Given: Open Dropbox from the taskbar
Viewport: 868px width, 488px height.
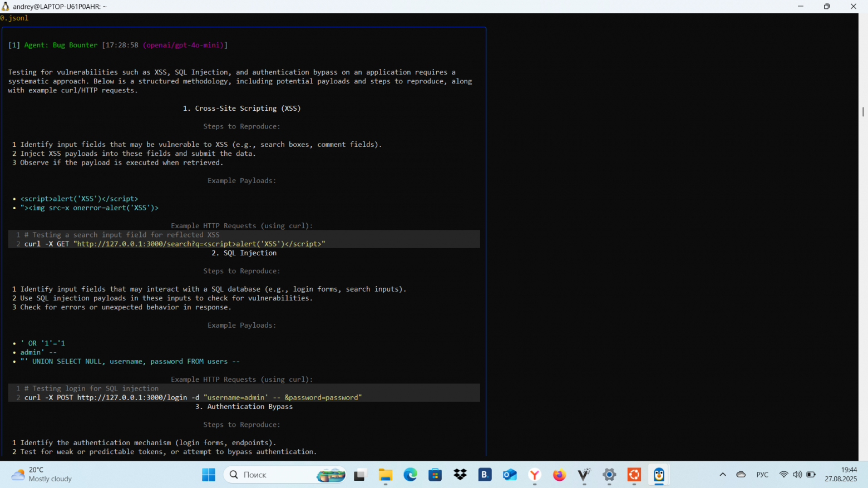Looking at the screenshot, I should [460, 475].
